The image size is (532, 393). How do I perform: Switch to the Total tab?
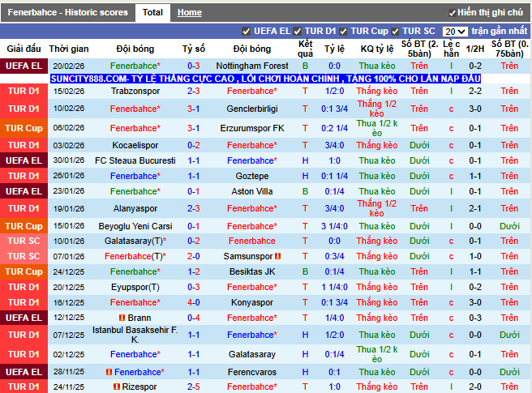pos(152,12)
